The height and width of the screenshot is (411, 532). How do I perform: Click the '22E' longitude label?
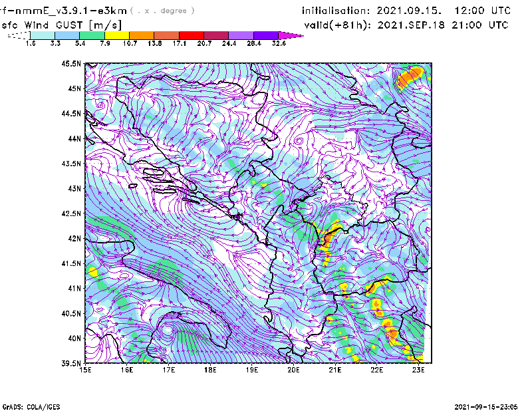(376, 370)
